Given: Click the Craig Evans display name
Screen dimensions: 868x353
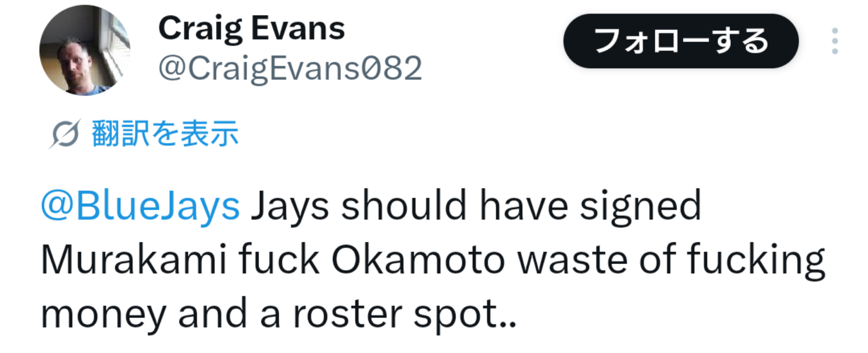Looking at the screenshot, I should [x=251, y=29].
